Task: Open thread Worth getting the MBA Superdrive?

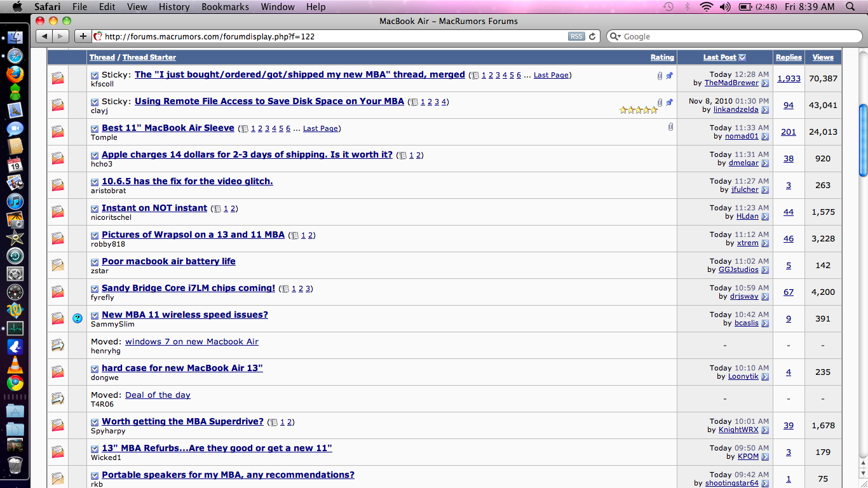Action: pyautogui.click(x=182, y=421)
